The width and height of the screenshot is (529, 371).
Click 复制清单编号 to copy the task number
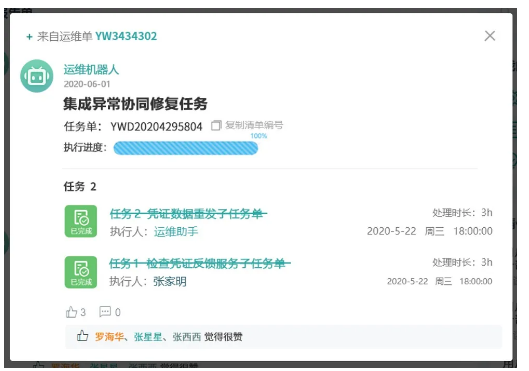pos(254,125)
